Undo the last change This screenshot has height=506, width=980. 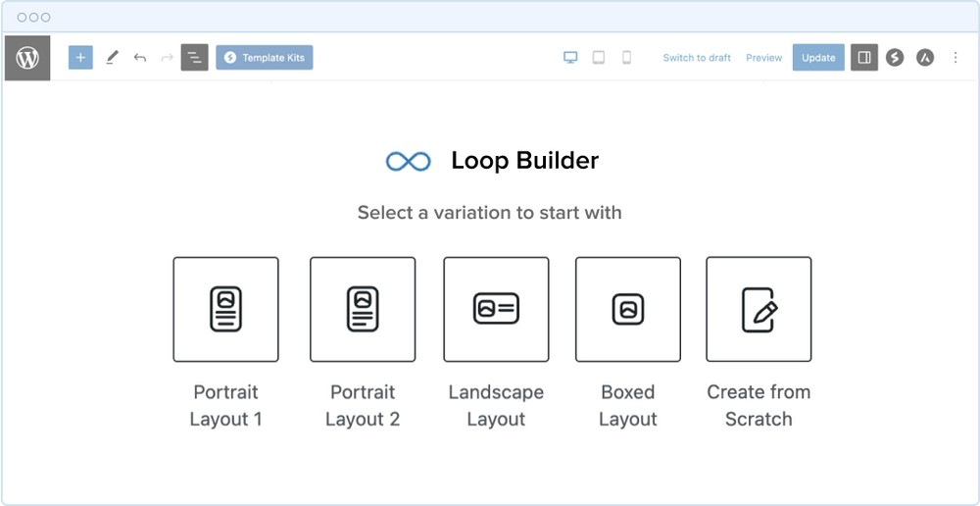140,58
